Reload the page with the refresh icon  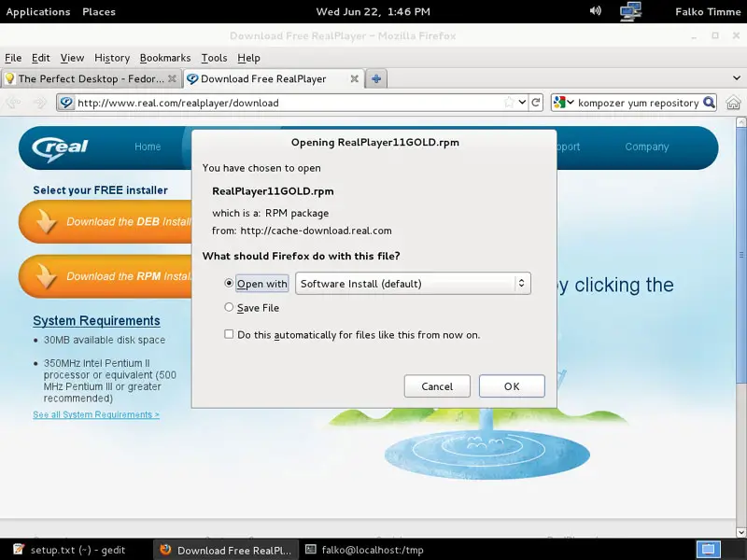click(536, 103)
